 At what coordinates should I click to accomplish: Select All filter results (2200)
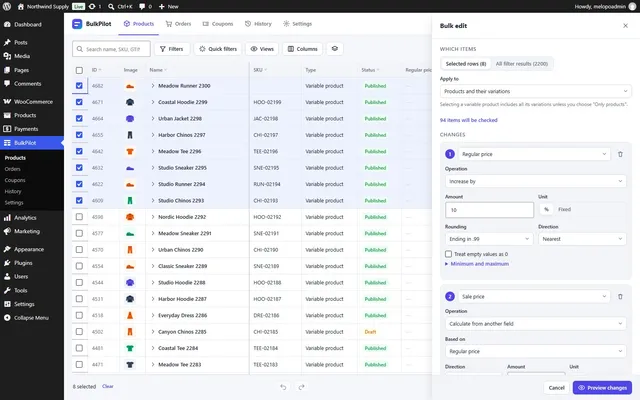tap(522, 64)
